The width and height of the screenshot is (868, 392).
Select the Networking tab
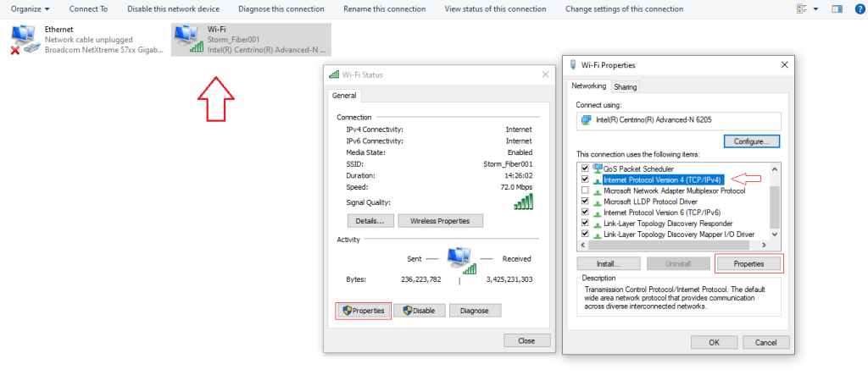tap(589, 86)
